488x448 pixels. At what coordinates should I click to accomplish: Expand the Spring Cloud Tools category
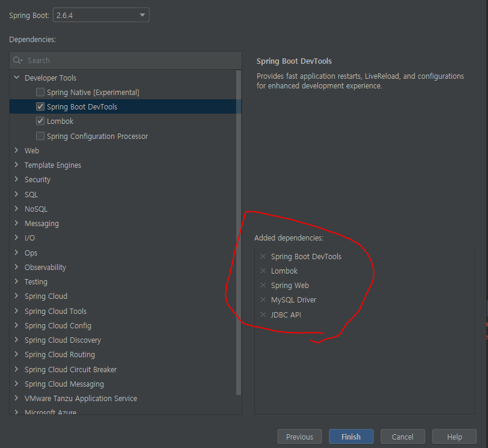(x=16, y=311)
